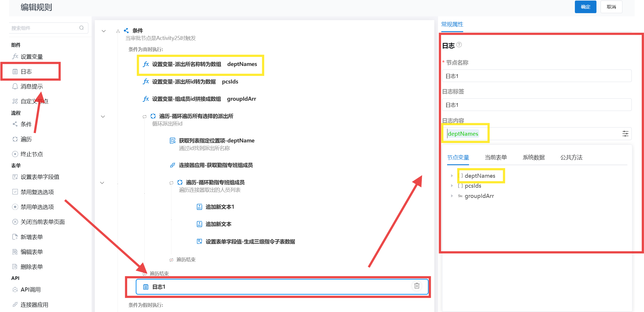Click the search magnifier icon in component search
This screenshot has width=644, height=312.
coord(81,28)
